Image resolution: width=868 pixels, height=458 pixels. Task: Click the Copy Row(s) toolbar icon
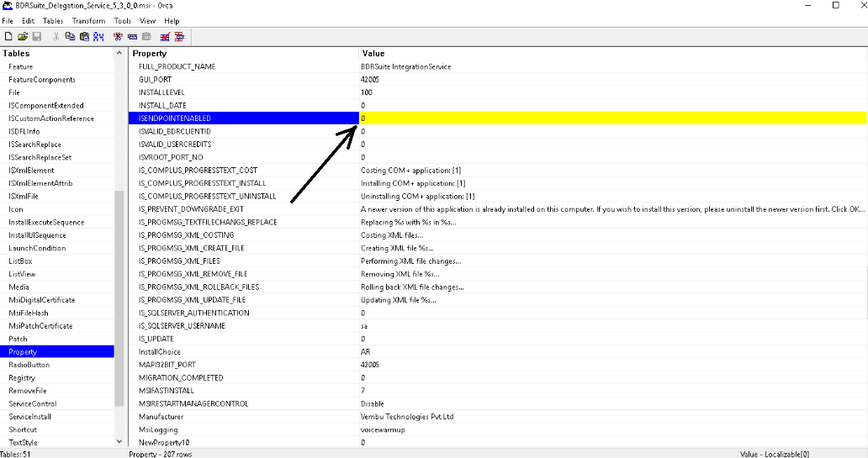[x=132, y=36]
